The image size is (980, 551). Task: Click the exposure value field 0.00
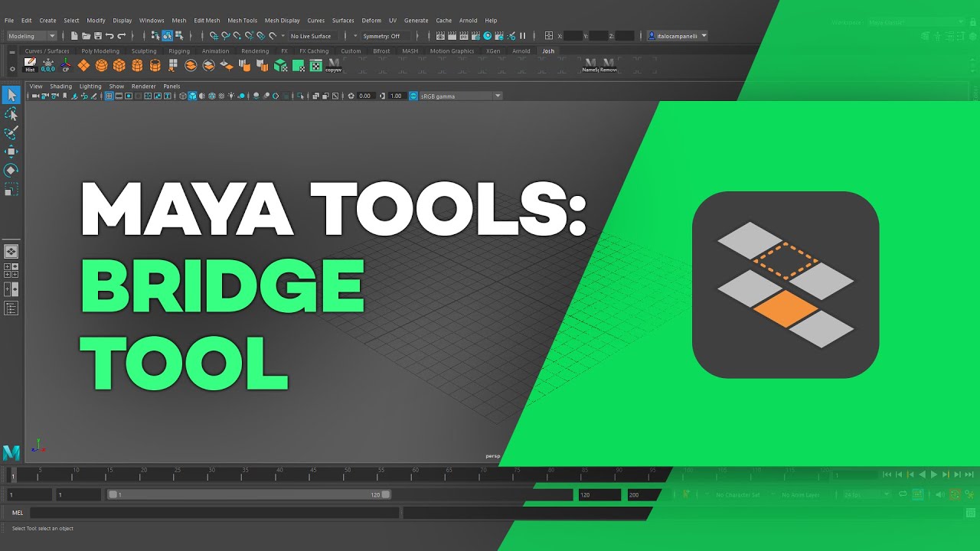point(364,96)
